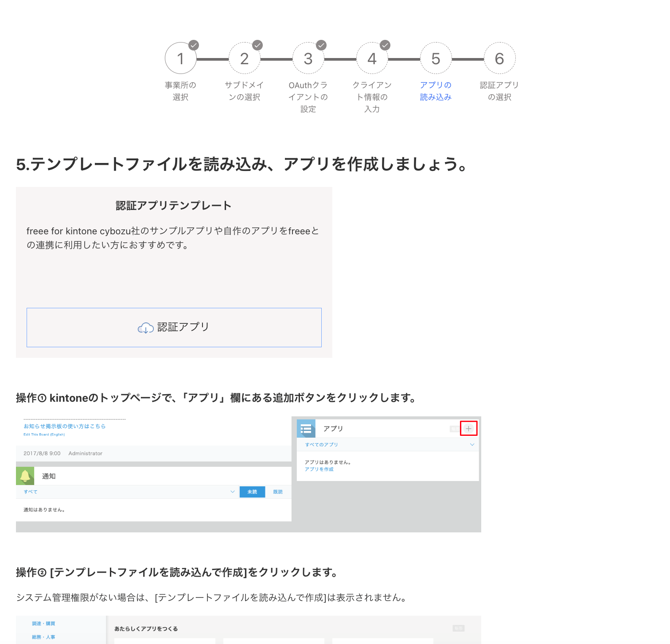The width and height of the screenshot is (670, 644).
Task: Click the あたらしくアプリをつくる screenshot
Action: [249, 630]
